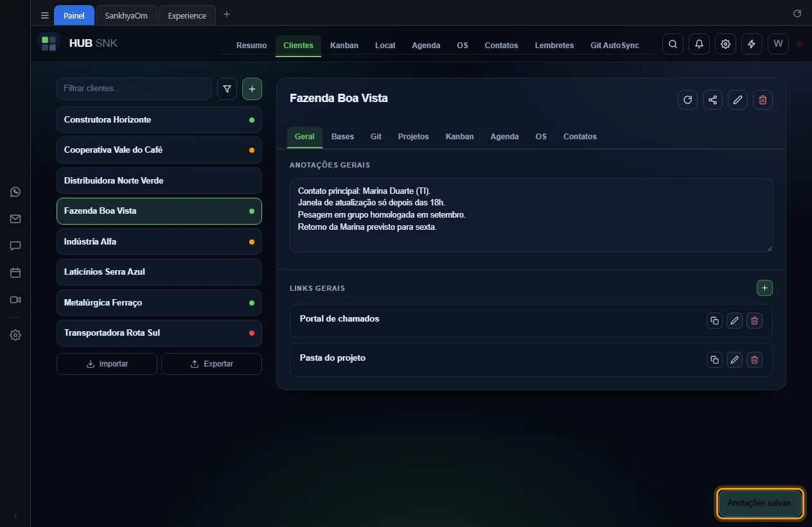Viewport: 812px width, 527px height.
Task: Click the reload icon at top right
Action: [797, 13]
